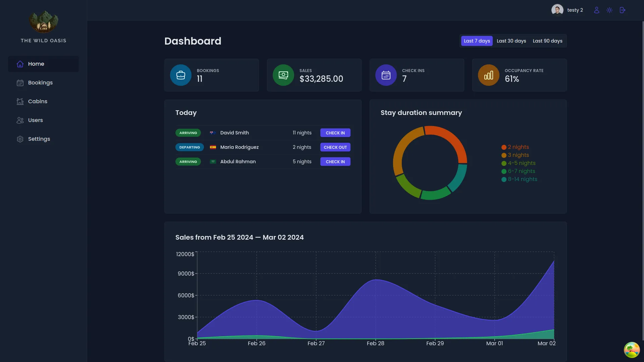Click the 8-14 nights legend dot

pos(504,179)
